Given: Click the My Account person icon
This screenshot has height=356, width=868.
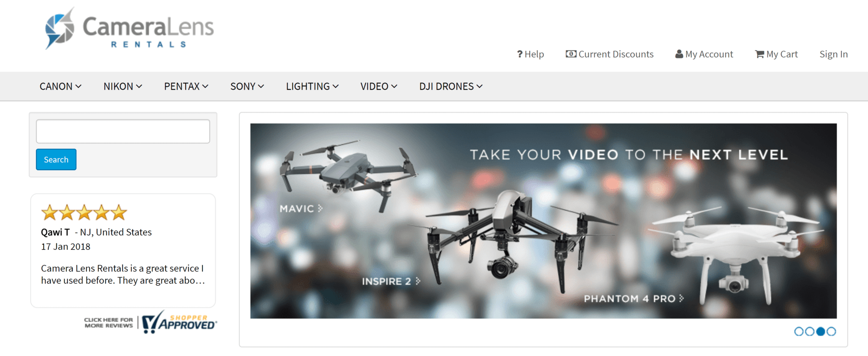Looking at the screenshot, I should click(x=679, y=54).
